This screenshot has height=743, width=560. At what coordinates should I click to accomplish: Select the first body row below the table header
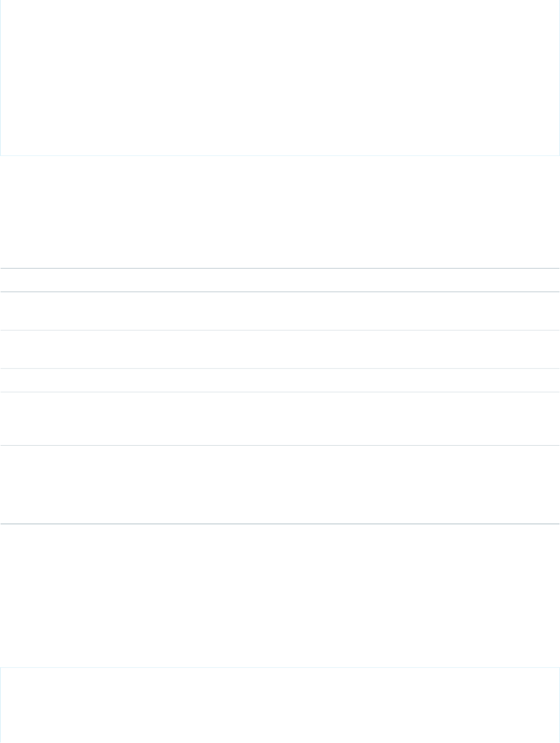(x=280, y=311)
